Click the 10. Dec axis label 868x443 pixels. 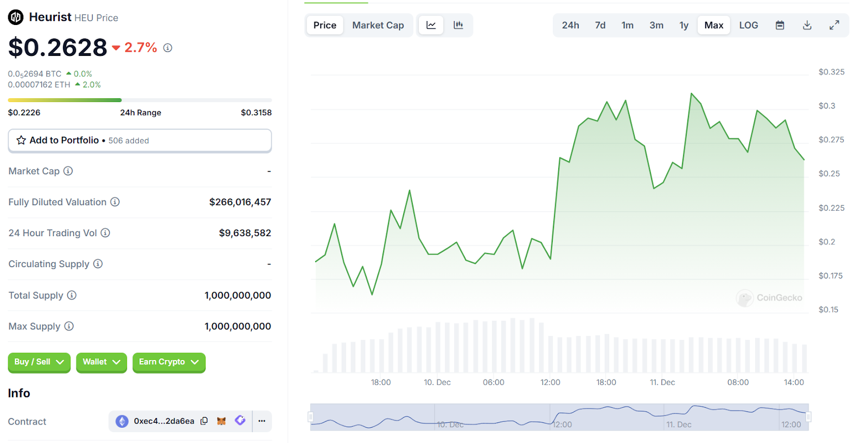[437, 382]
